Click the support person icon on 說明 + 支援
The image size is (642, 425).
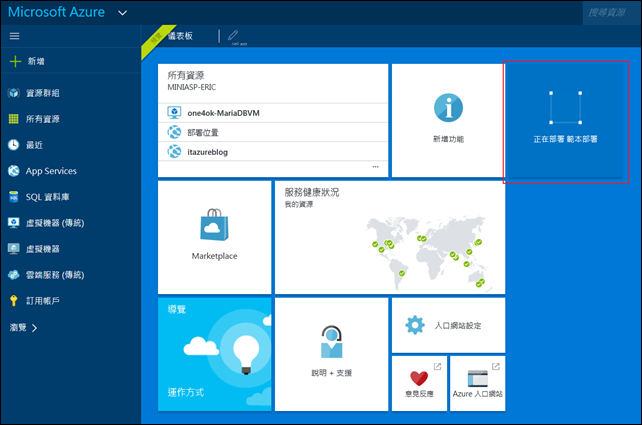pyautogui.click(x=331, y=341)
